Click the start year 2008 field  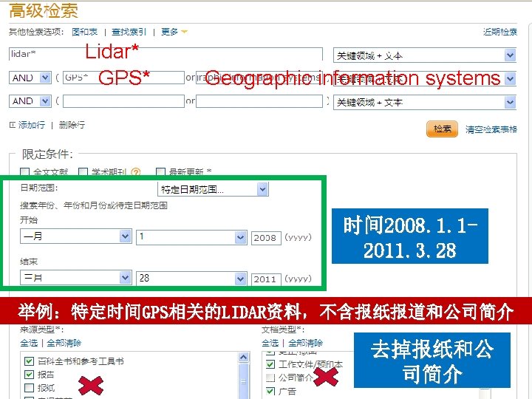tap(266, 238)
